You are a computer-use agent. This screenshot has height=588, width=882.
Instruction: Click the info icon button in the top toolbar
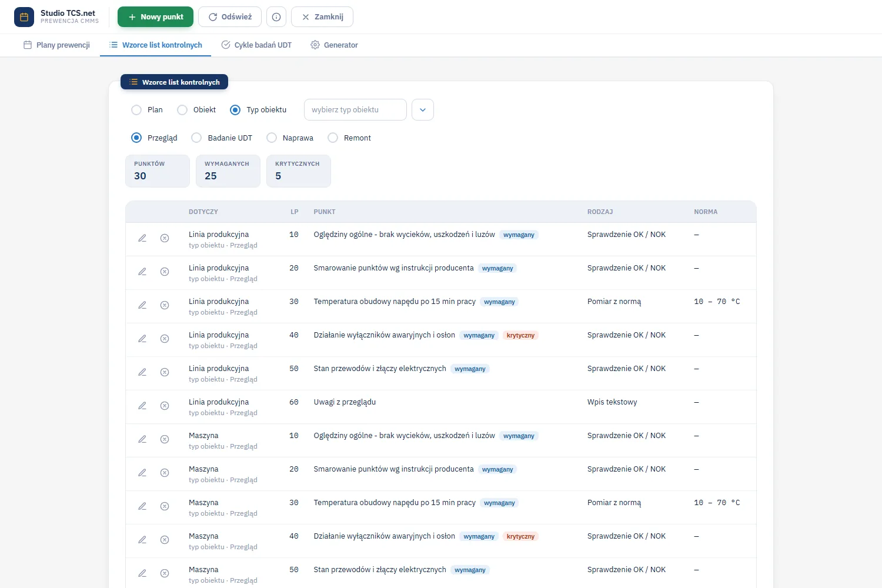coord(276,17)
